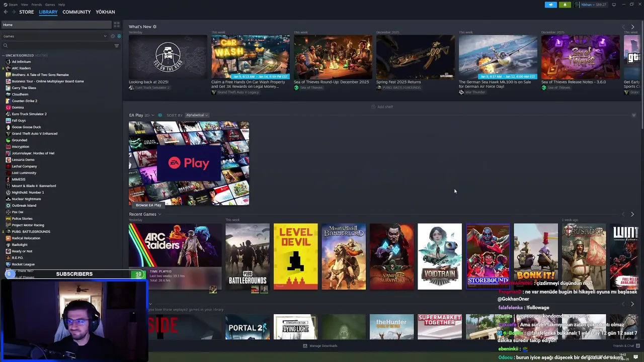Open the Storebound game tile
644x362 pixels.
click(x=488, y=256)
